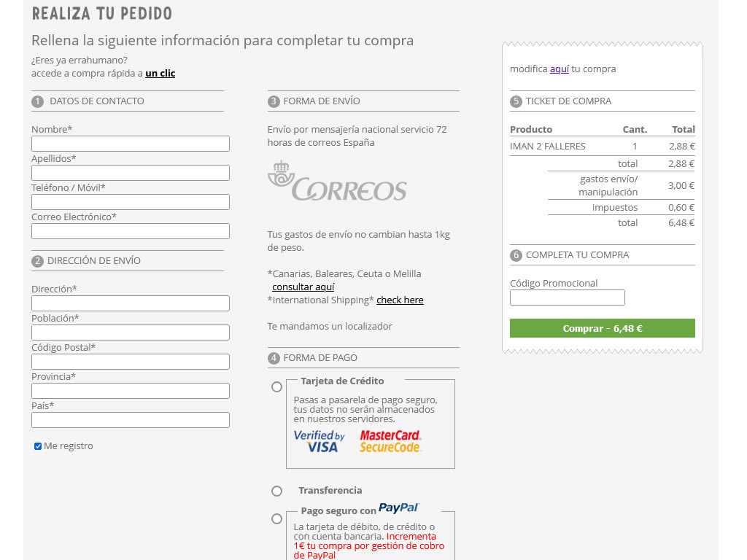This screenshot has height=560, width=747.
Task: Click the Código Promocional input field
Action: click(567, 297)
